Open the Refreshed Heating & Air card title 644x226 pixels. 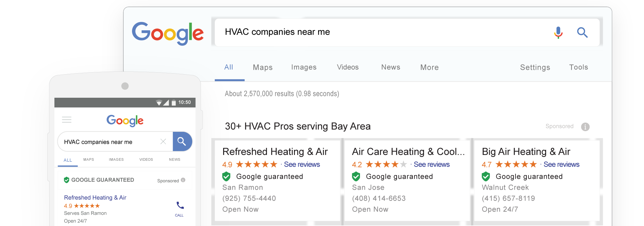click(275, 151)
